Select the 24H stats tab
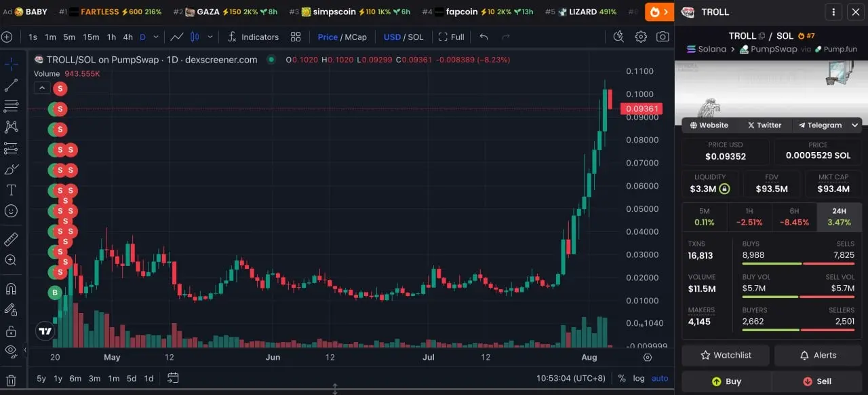 [x=839, y=217]
